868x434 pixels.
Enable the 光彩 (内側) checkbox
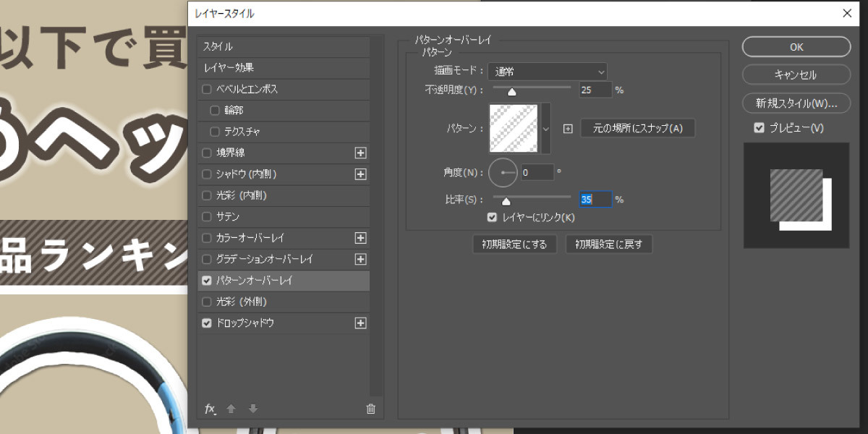click(x=207, y=195)
